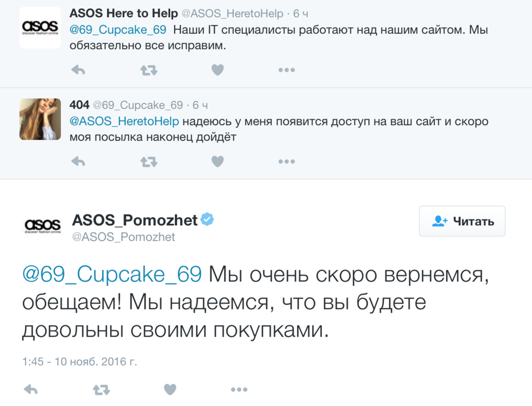The width and height of the screenshot is (532, 406).
Task: Click the verified badge next to ASOS_Pomozhet
Action: [207, 219]
